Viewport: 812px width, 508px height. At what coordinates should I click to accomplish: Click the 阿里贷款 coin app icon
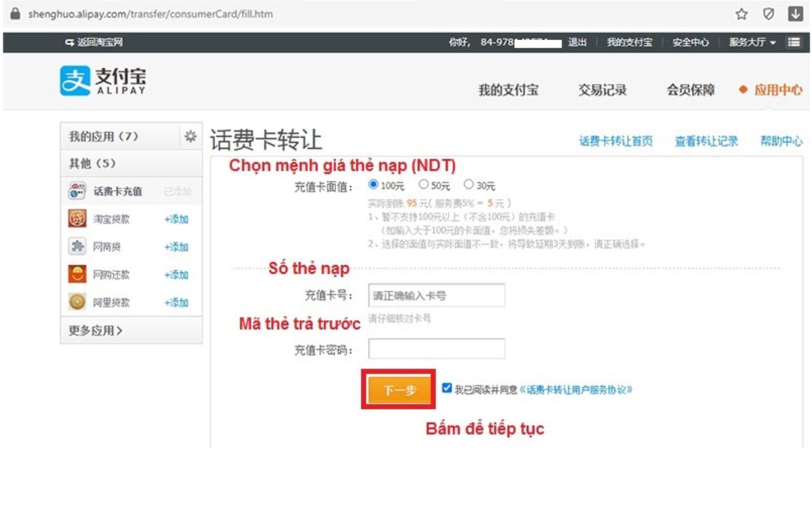(x=77, y=302)
